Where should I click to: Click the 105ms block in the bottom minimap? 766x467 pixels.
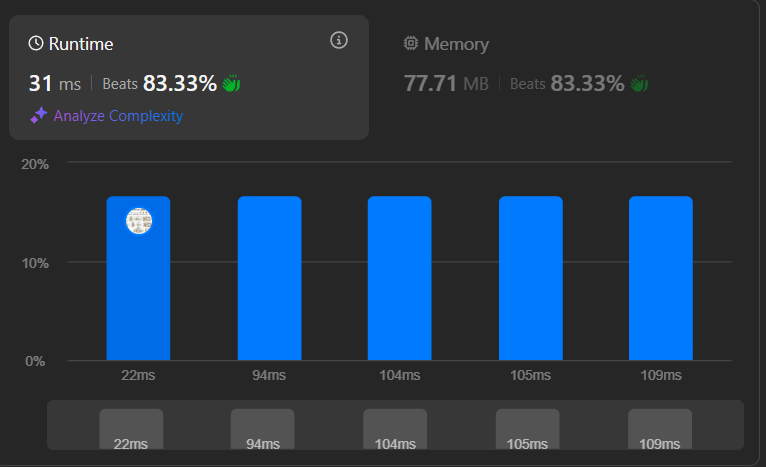click(x=527, y=429)
